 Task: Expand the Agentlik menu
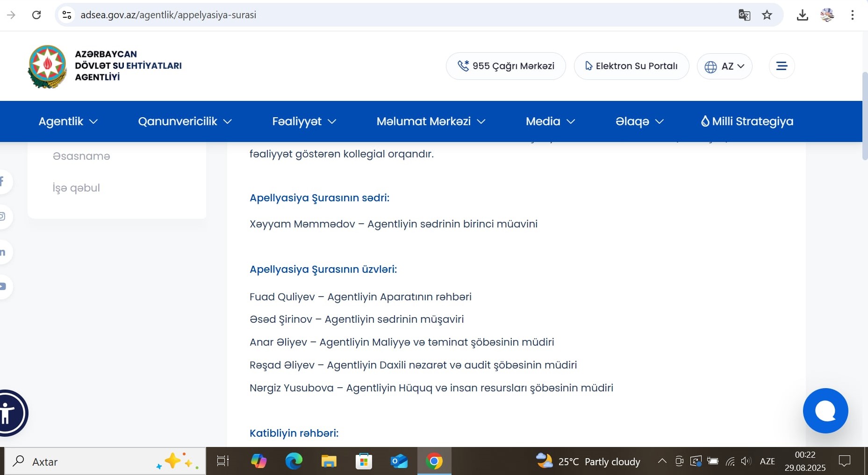pos(68,121)
